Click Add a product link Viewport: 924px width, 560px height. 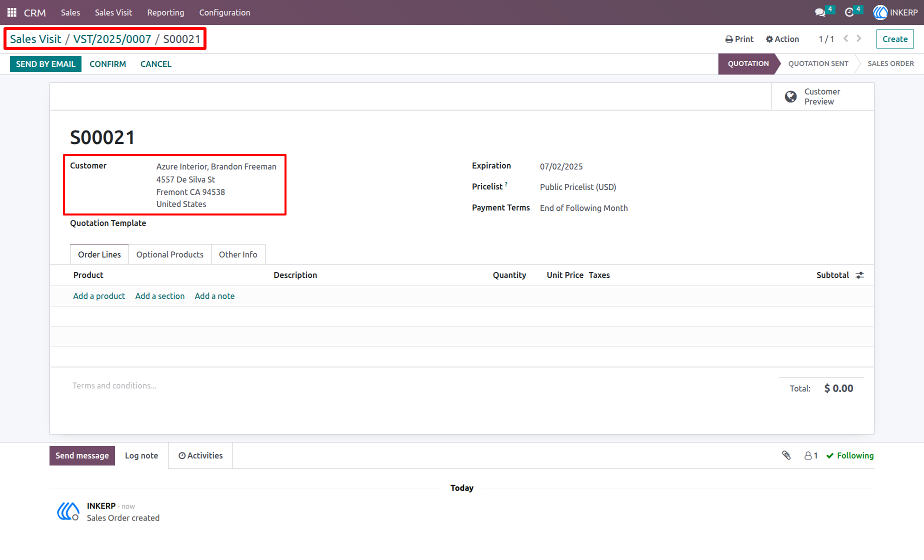pos(99,296)
